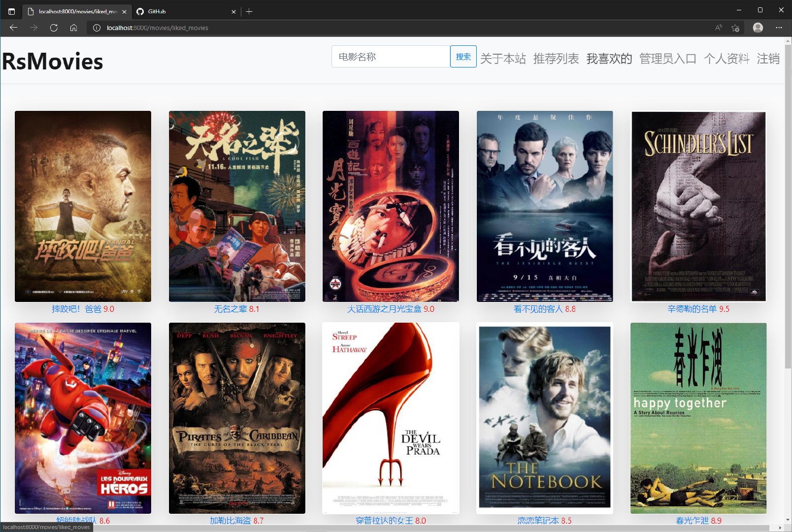Screen dimensions: 792x532
Task: Close the localhost liked_movies tab
Action: pyautogui.click(x=124, y=11)
